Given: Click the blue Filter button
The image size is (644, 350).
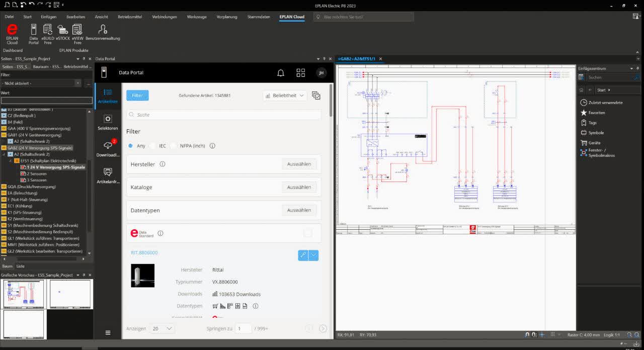Looking at the screenshot, I should [x=137, y=96].
